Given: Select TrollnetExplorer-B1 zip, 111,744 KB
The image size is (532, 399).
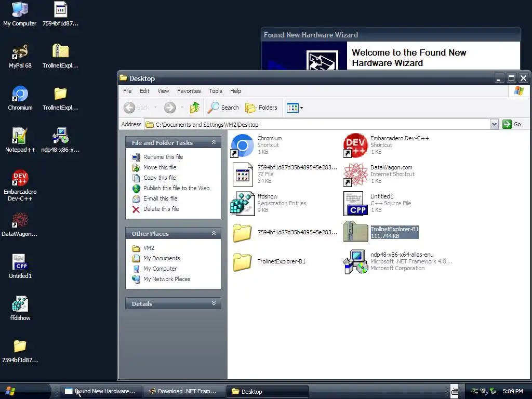Looking at the screenshot, I should (x=381, y=232).
